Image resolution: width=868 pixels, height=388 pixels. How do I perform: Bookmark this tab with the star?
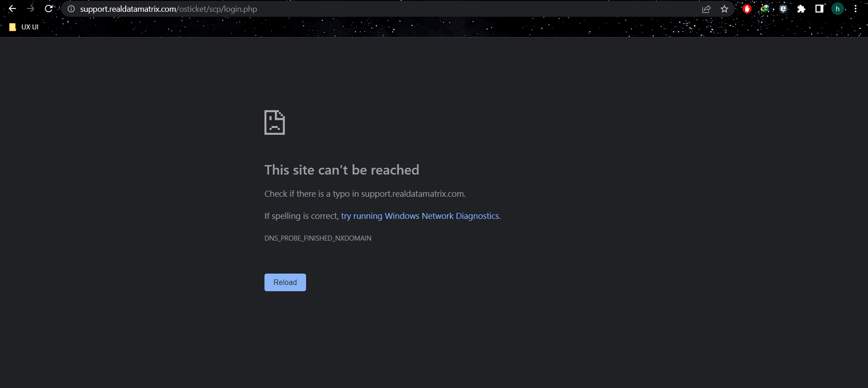pyautogui.click(x=724, y=9)
